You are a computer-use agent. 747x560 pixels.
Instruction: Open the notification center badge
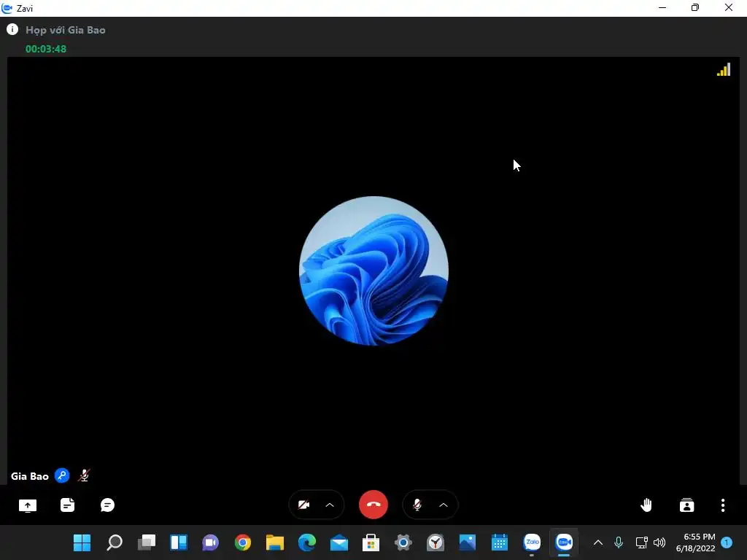coord(727,542)
